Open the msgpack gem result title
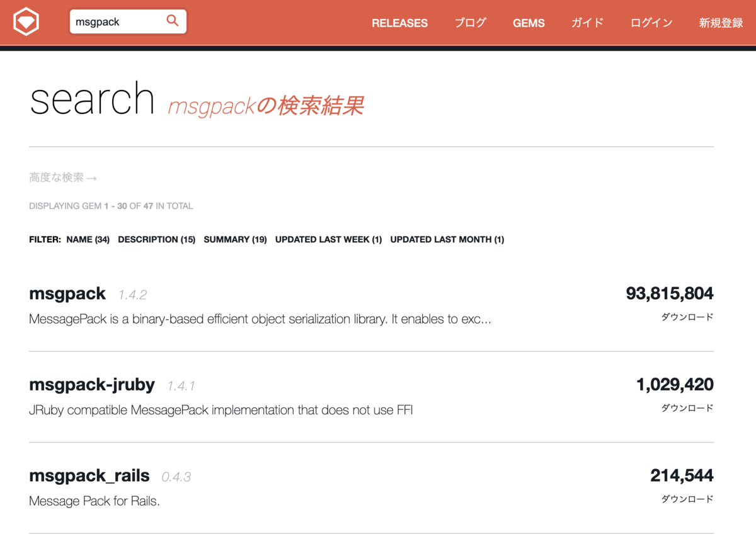This screenshot has width=756, height=544. click(67, 293)
